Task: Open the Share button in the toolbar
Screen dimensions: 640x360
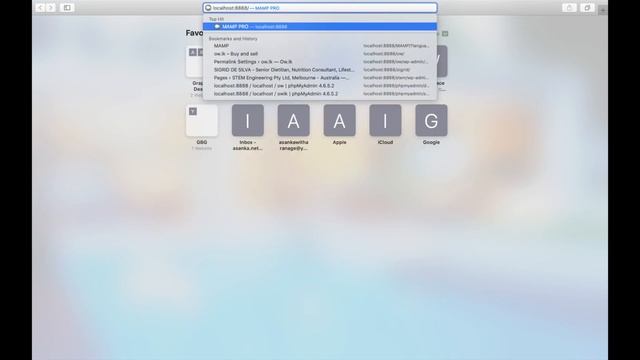Action: click(569, 7)
